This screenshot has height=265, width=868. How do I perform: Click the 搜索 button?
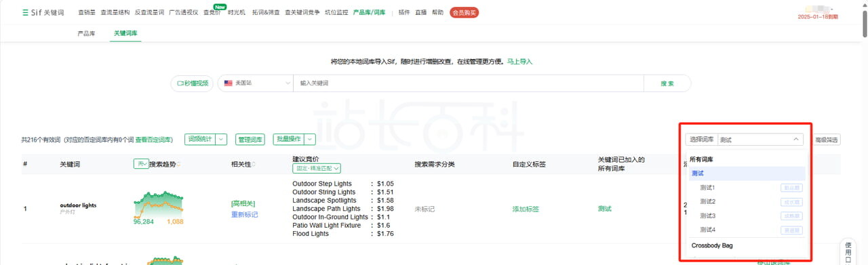(667, 83)
